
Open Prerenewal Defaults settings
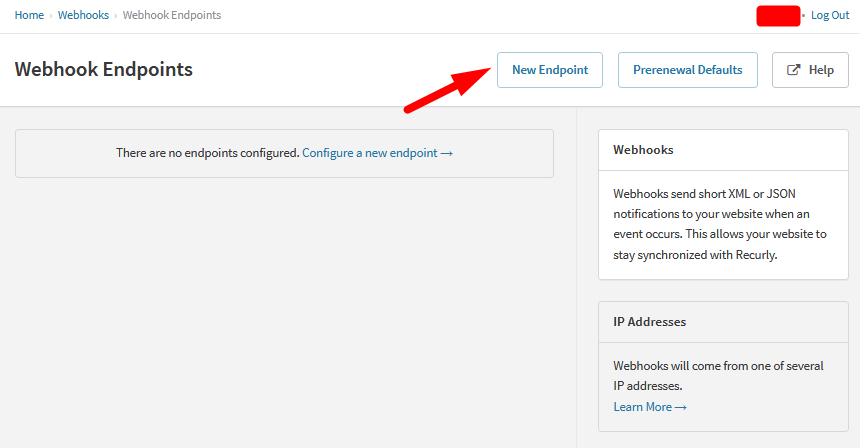(x=687, y=70)
